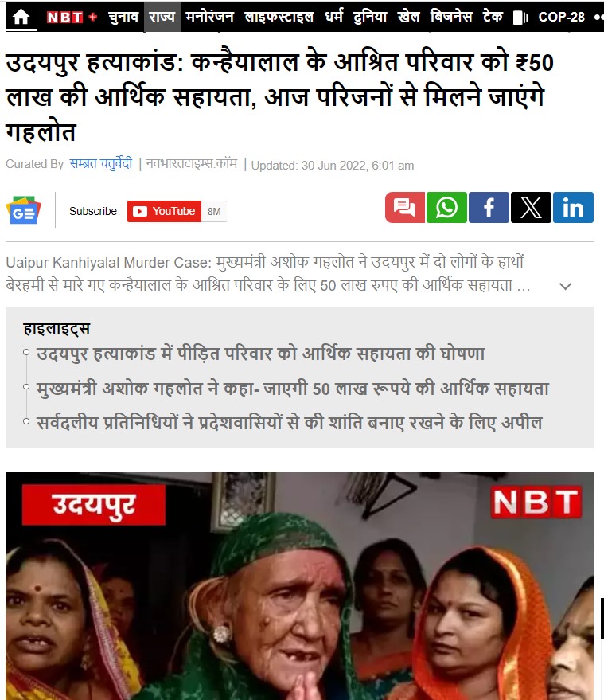Expand the article summary chevron
This screenshot has height=700, width=604.
click(x=565, y=286)
